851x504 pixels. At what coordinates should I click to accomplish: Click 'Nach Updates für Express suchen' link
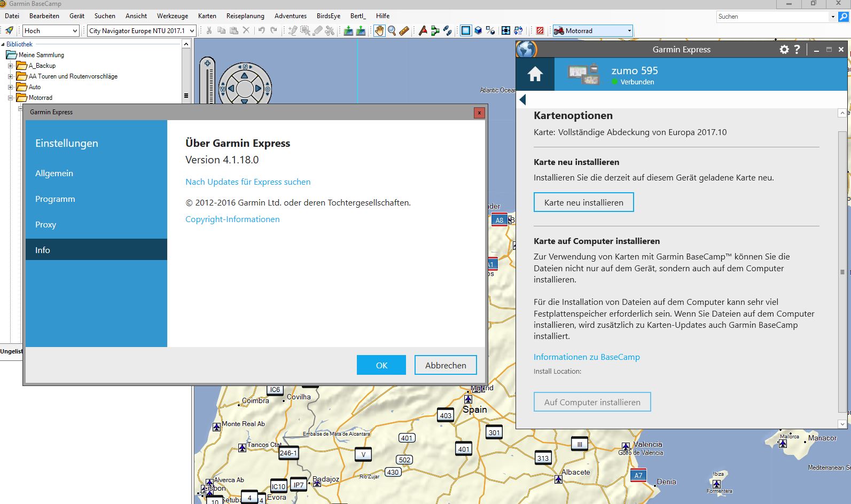(248, 182)
